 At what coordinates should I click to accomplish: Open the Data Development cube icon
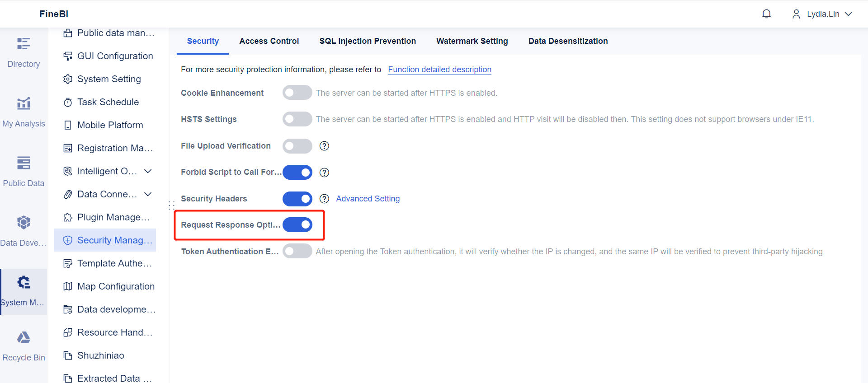point(24,223)
